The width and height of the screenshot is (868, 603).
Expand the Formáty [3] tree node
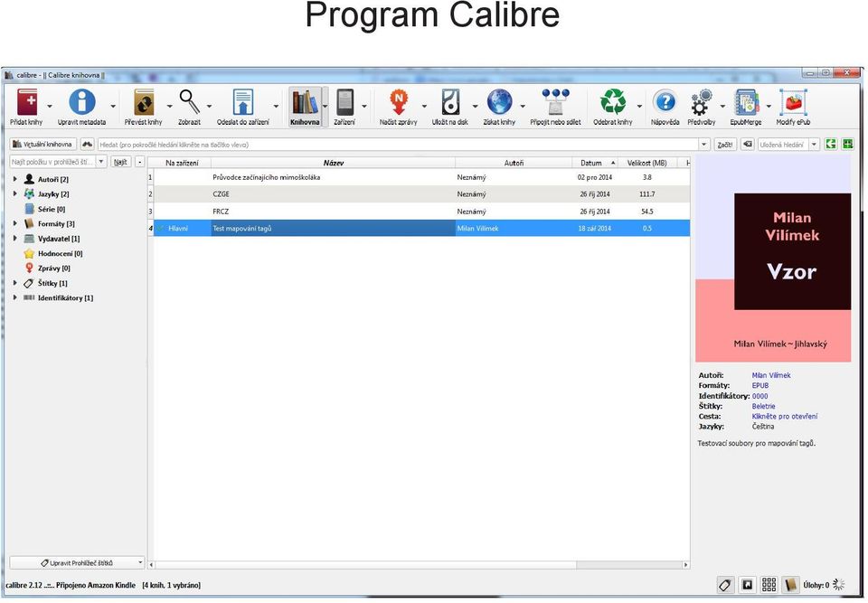[15, 223]
